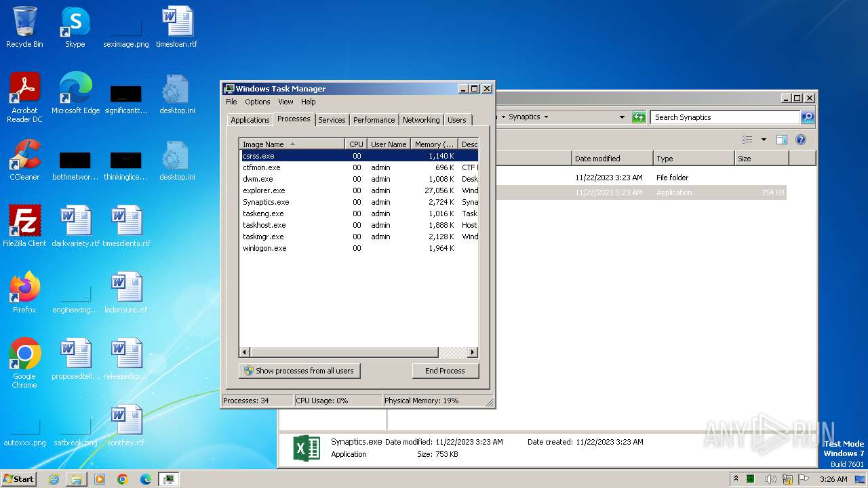Screen dimensions: 868x488
Task: Click the Media Player taskbar icon
Action: pos(100,479)
